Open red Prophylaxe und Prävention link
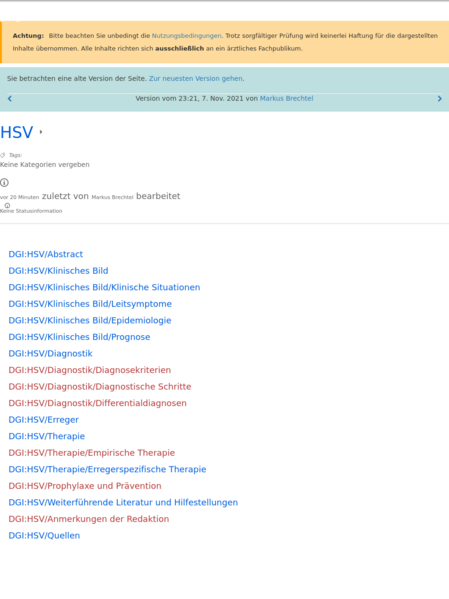Image resolution: width=449 pixels, height=599 pixels. [x=85, y=486]
